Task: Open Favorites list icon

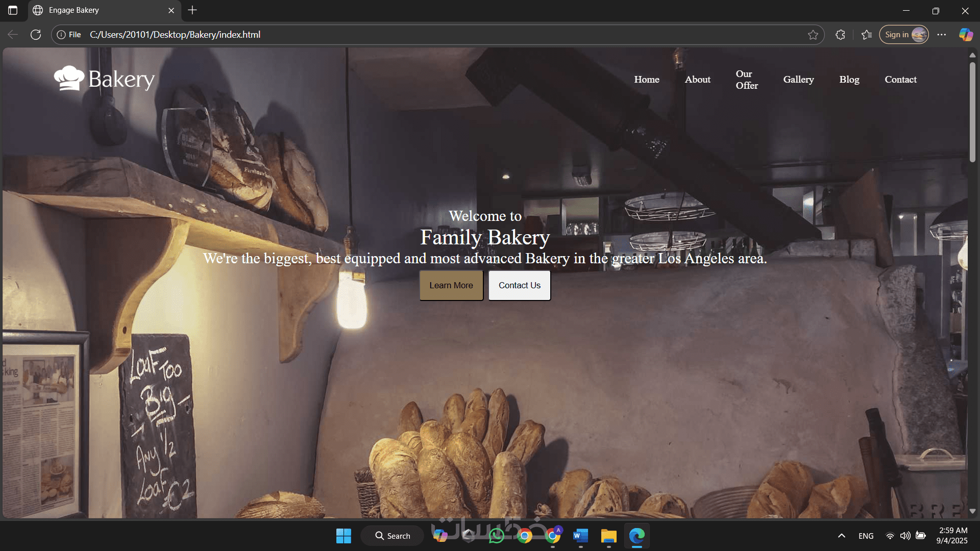Action: point(867,35)
